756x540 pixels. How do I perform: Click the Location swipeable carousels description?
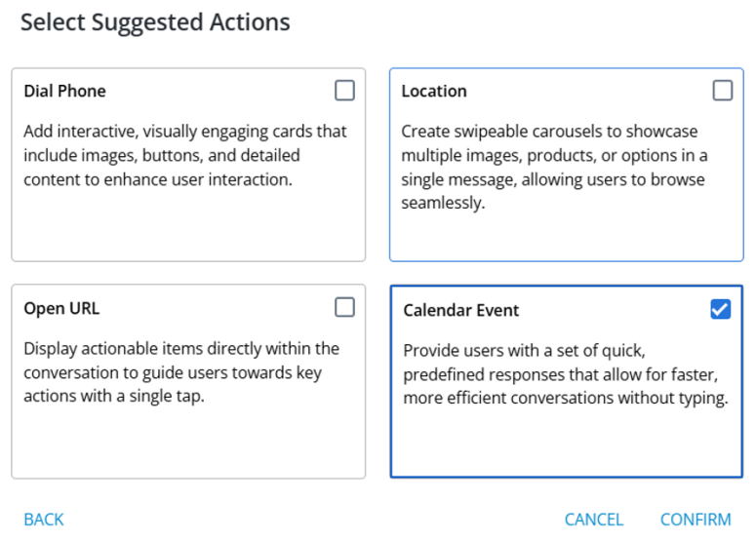tap(554, 167)
